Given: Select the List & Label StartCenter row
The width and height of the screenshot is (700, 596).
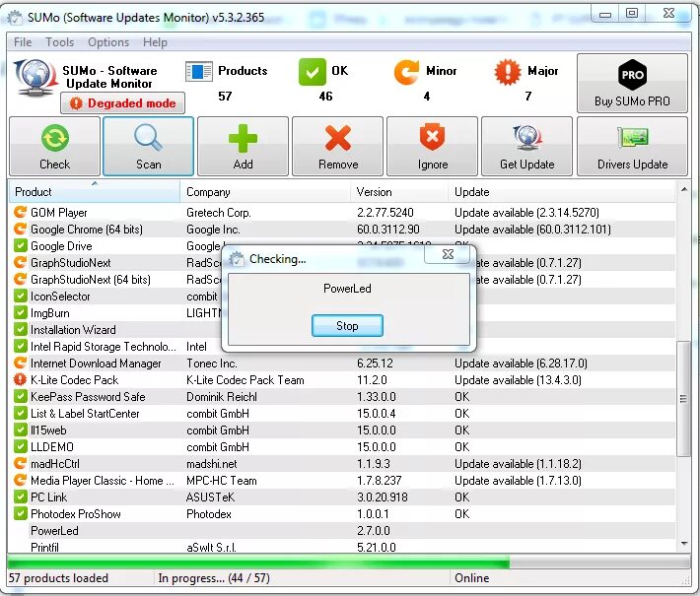Looking at the screenshot, I should pyautogui.click(x=341, y=414).
